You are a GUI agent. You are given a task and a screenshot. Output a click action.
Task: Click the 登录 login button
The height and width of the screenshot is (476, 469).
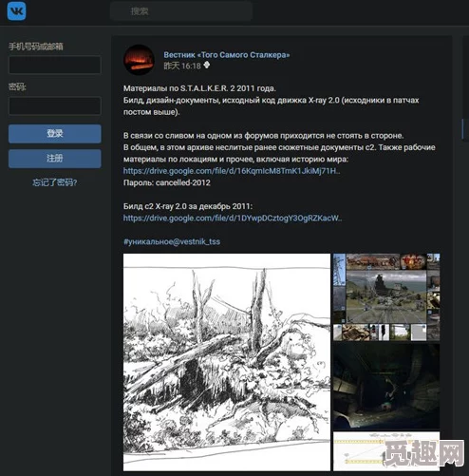click(x=55, y=134)
